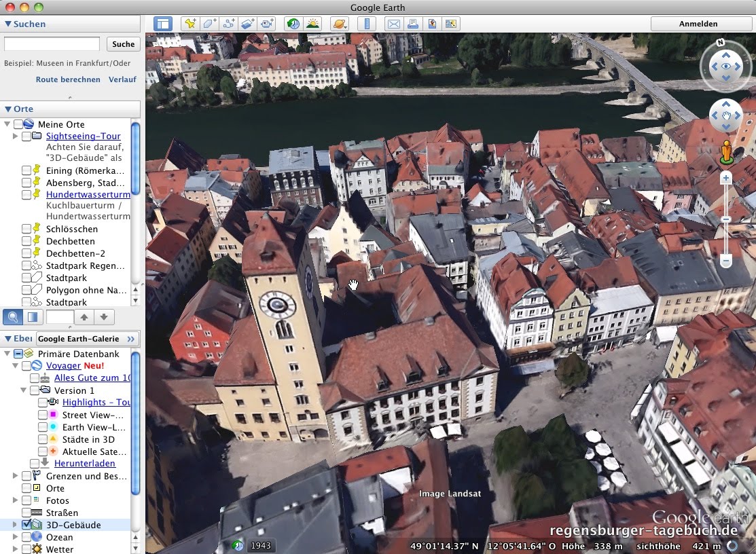Open the Herunterladen link
This screenshot has height=554, width=756.
pyautogui.click(x=85, y=464)
